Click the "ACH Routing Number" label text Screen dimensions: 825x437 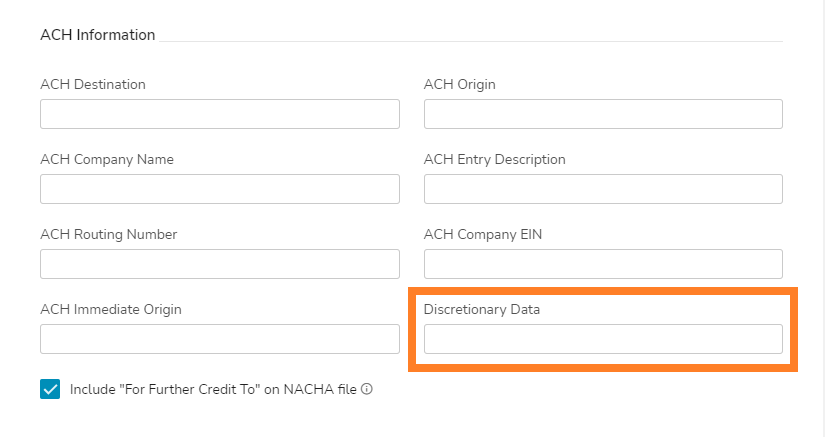point(109,234)
